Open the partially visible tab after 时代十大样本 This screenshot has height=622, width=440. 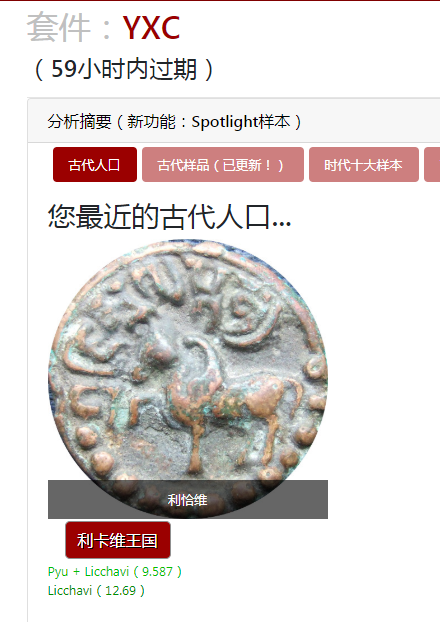(432, 165)
